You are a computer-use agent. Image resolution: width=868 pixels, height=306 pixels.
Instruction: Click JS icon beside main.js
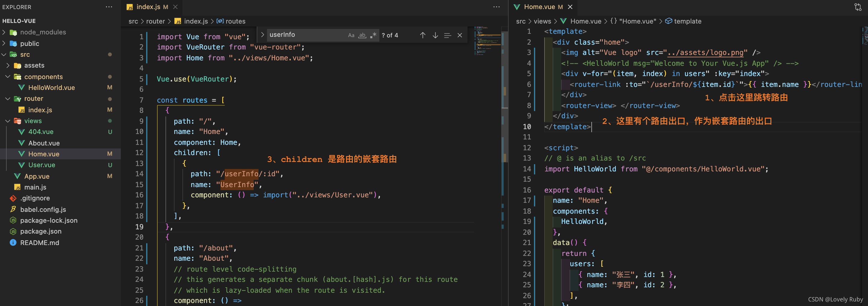pyautogui.click(x=17, y=187)
